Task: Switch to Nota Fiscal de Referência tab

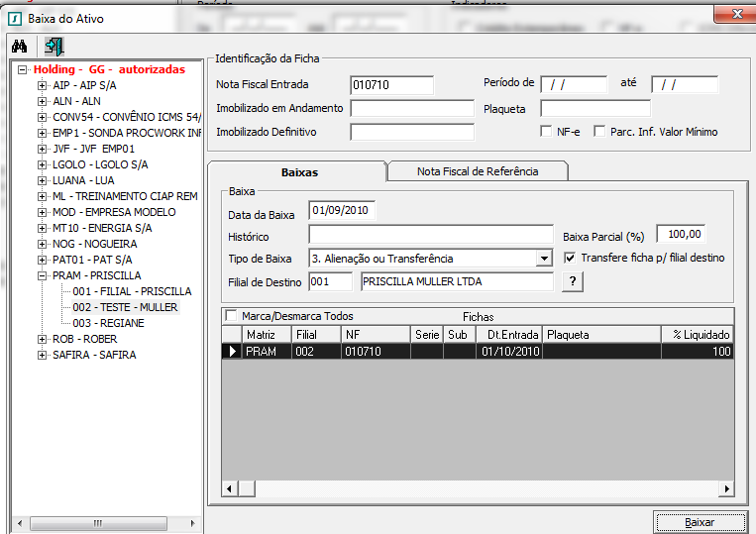Action: click(x=478, y=171)
